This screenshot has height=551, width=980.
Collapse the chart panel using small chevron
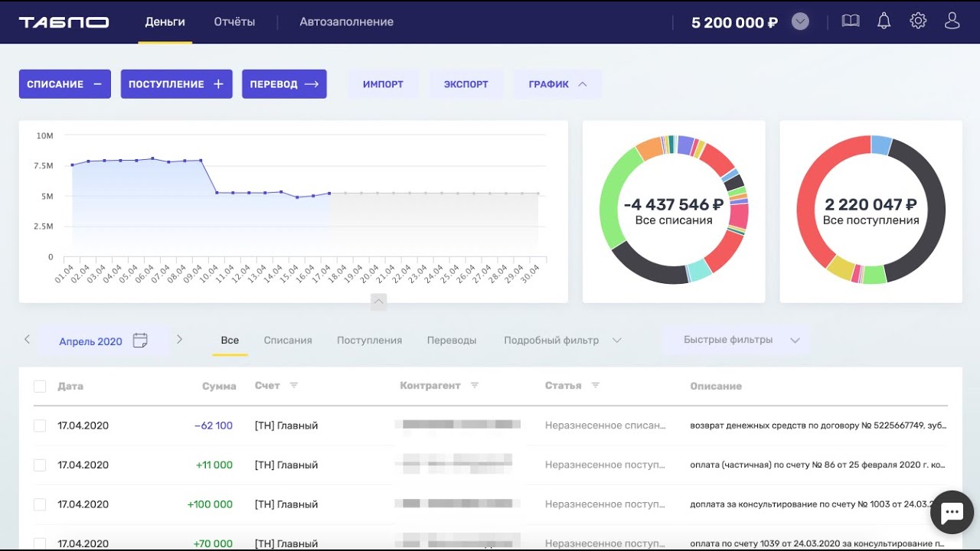[378, 302]
